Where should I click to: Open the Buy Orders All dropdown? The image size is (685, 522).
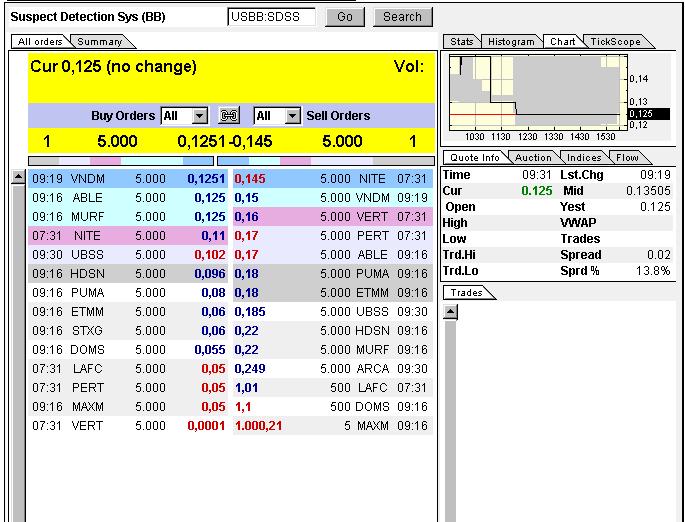tap(184, 116)
